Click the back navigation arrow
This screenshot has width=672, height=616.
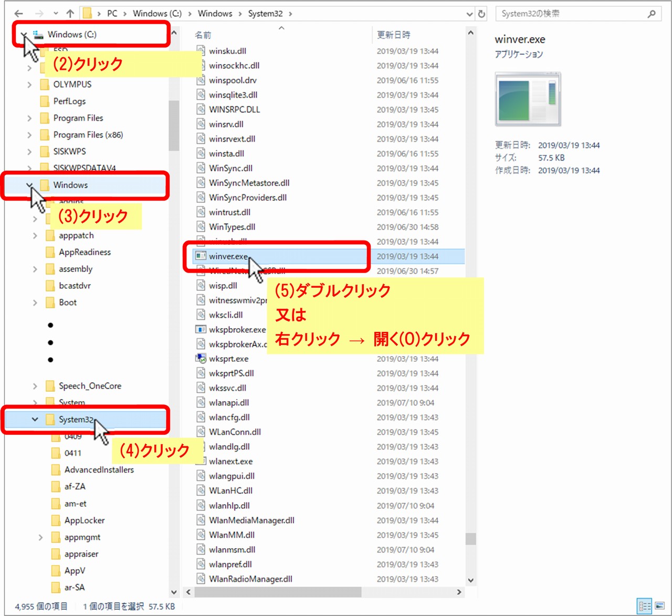(19, 14)
